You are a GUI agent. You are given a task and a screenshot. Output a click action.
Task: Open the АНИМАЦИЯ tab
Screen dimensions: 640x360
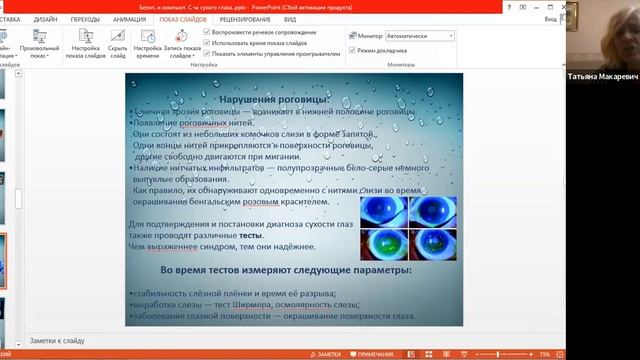click(129, 19)
